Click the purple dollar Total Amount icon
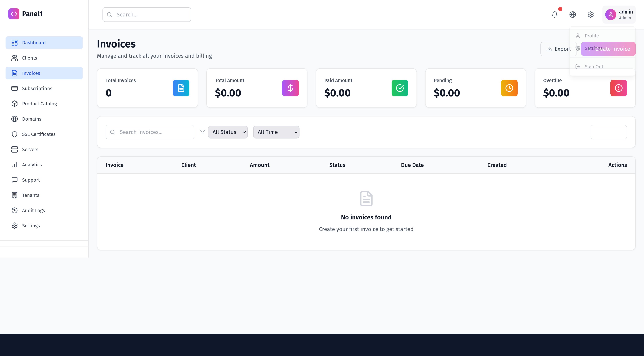This screenshot has height=356, width=644. click(290, 88)
